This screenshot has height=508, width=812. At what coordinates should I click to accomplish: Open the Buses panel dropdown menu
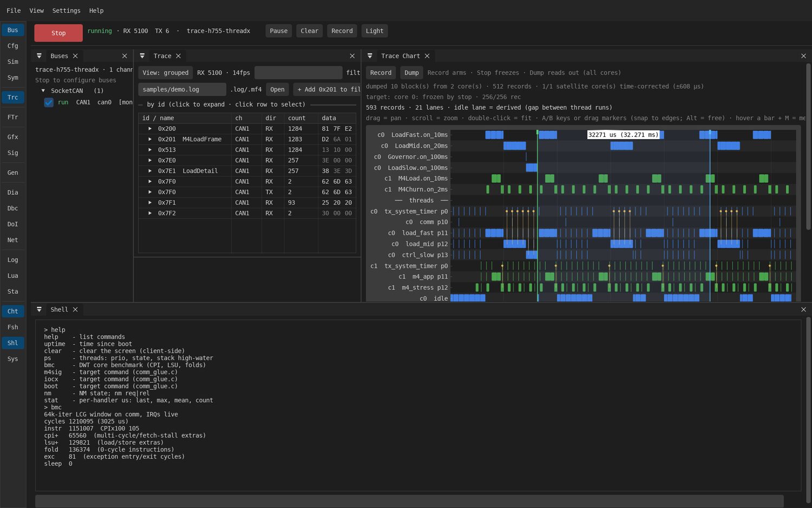tap(39, 56)
